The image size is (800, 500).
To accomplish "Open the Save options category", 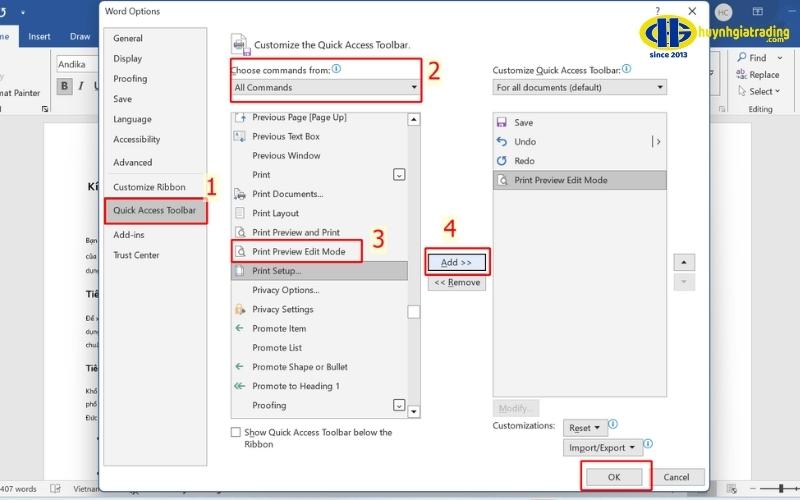I will pos(122,99).
